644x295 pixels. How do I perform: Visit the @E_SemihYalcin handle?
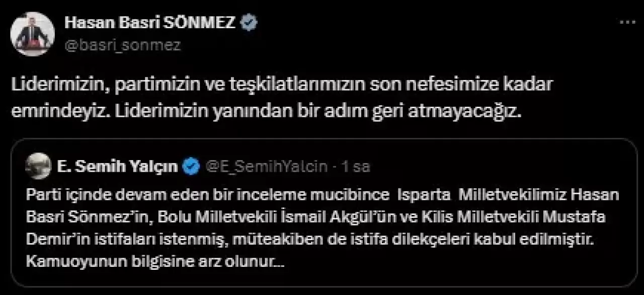(x=267, y=166)
